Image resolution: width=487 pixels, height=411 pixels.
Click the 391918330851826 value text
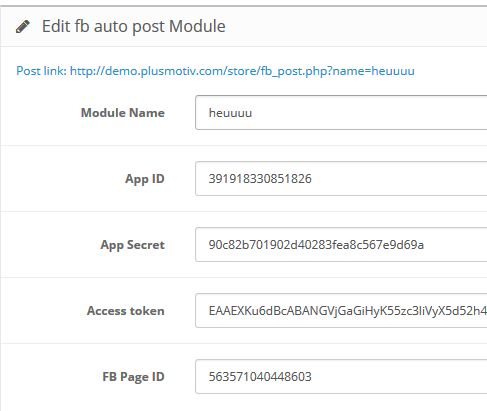260,179
